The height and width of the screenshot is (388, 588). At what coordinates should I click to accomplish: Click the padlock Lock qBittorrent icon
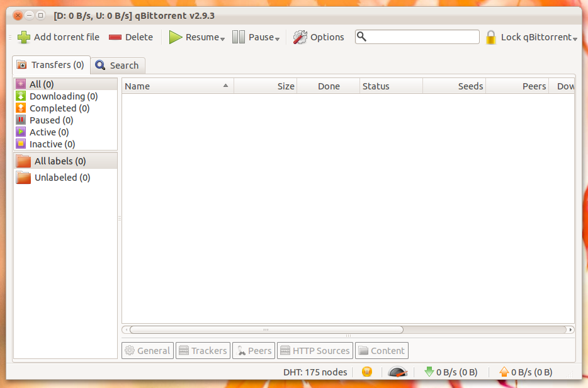(490, 37)
